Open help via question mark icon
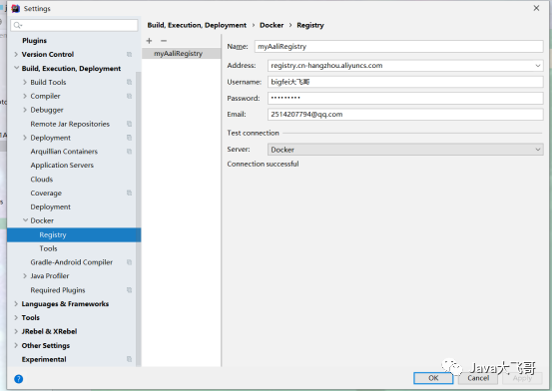The height and width of the screenshot is (392, 553). point(18,379)
